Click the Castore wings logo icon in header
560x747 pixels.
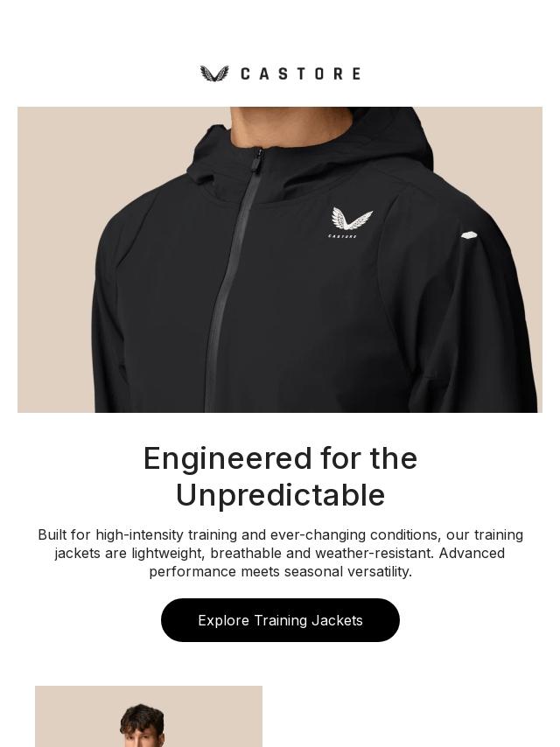coord(214,73)
